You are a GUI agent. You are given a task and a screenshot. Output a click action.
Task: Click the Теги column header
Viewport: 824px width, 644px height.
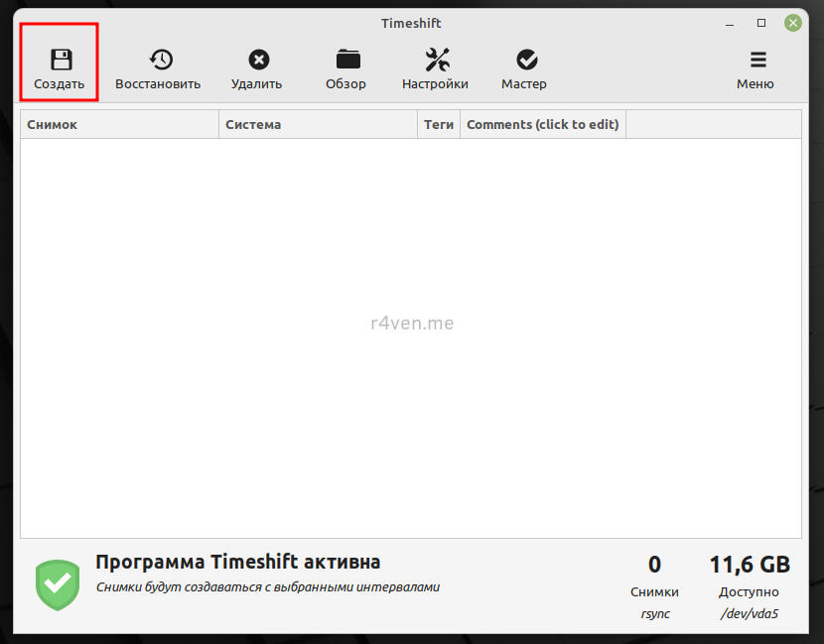(439, 125)
